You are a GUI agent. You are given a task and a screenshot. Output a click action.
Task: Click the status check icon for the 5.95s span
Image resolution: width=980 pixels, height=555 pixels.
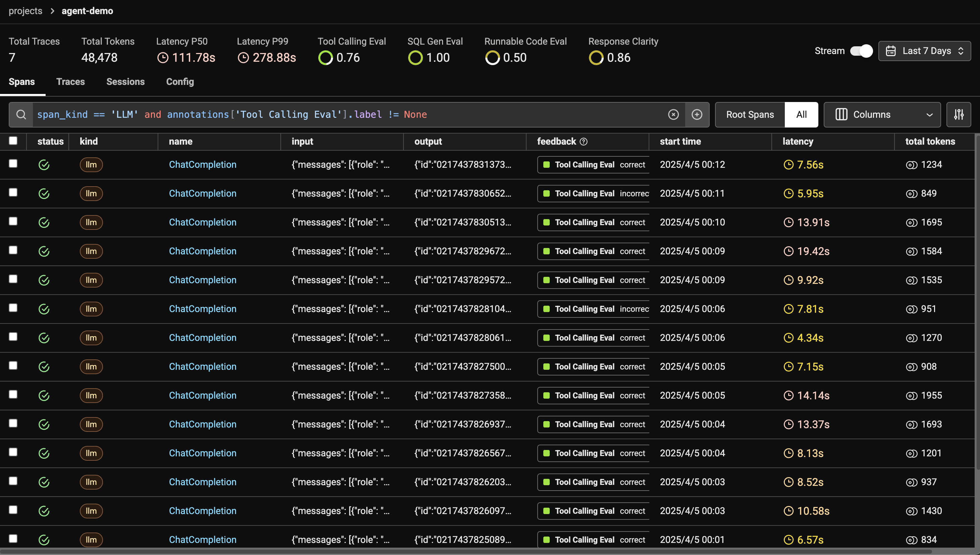44,194
